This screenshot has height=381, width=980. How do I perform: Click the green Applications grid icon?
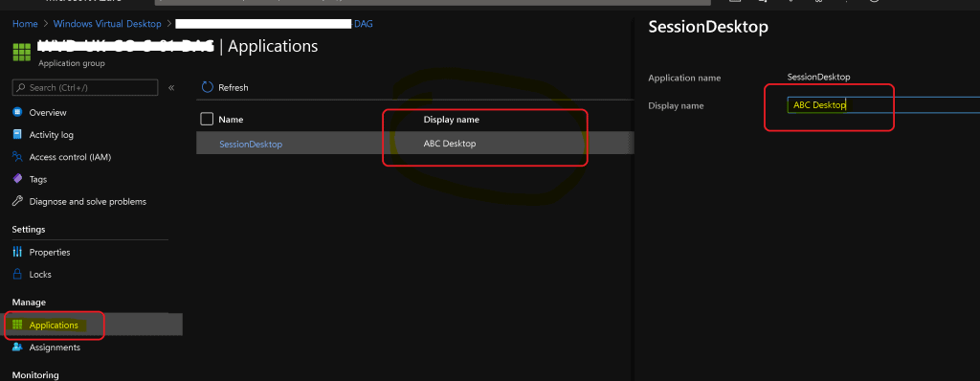pyautogui.click(x=17, y=325)
